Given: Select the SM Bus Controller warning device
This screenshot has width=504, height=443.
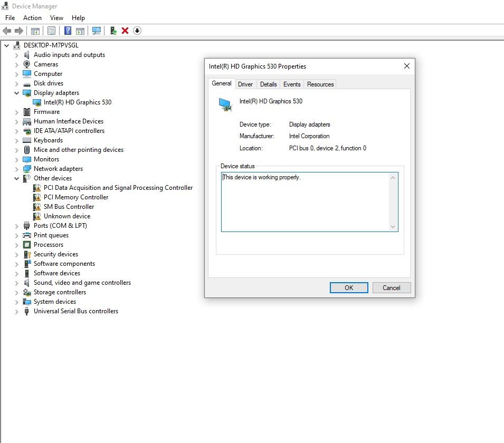Looking at the screenshot, I should tap(69, 207).
